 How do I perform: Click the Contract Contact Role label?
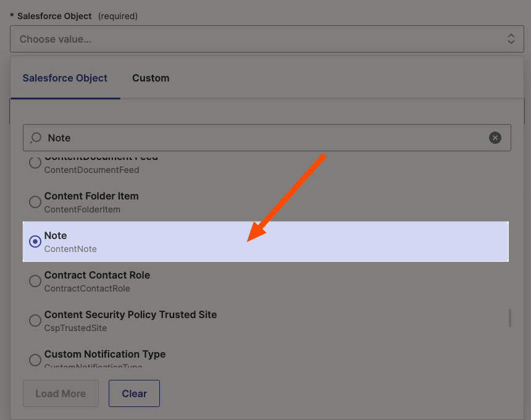[97, 275]
